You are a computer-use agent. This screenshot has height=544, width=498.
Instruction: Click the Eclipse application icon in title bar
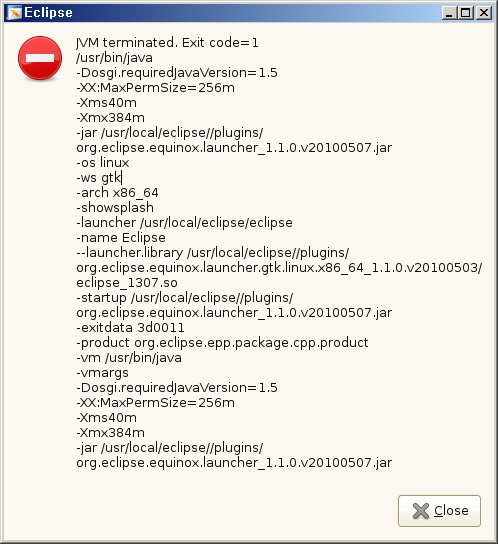point(14,13)
